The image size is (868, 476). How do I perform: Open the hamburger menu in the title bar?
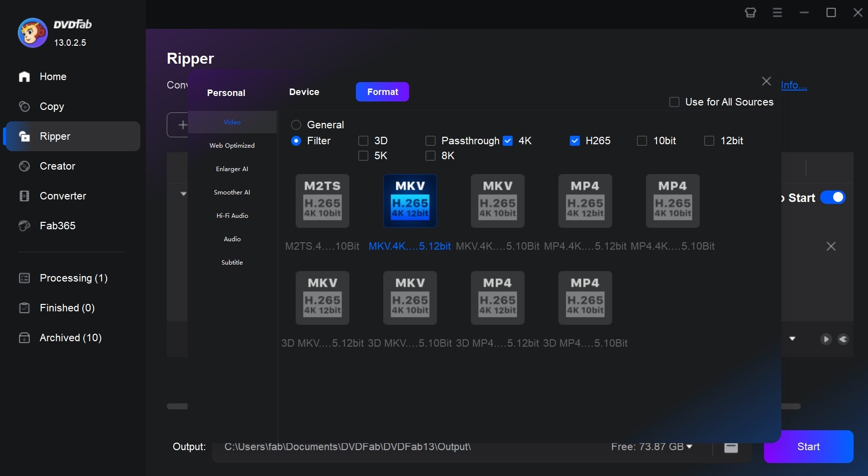click(x=777, y=12)
